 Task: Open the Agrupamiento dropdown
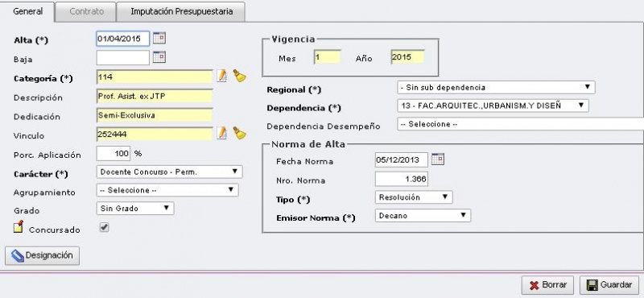click(167, 190)
